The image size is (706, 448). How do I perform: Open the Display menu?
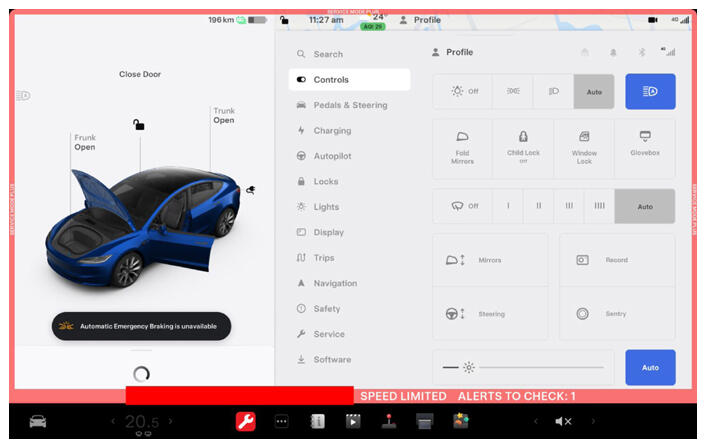[349, 232]
